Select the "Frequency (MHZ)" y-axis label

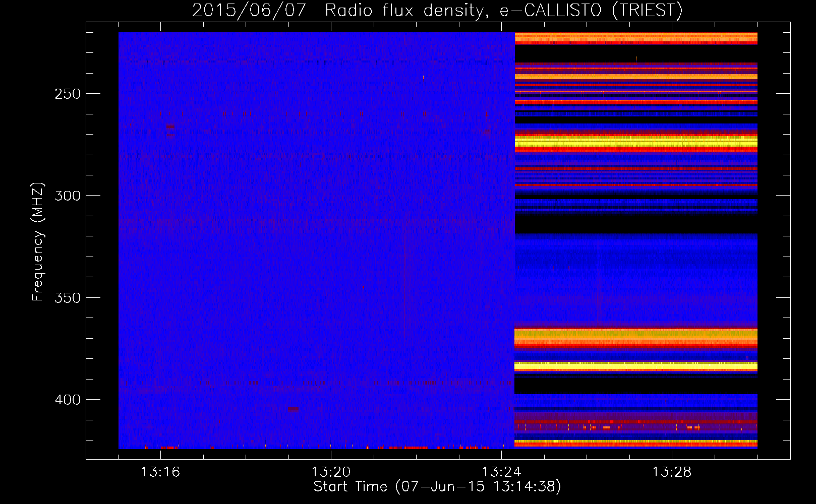pos(38,241)
